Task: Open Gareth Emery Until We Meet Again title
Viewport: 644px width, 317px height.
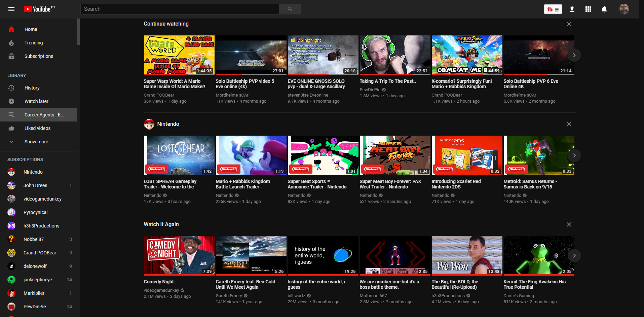Action: [x=247, y=284]
